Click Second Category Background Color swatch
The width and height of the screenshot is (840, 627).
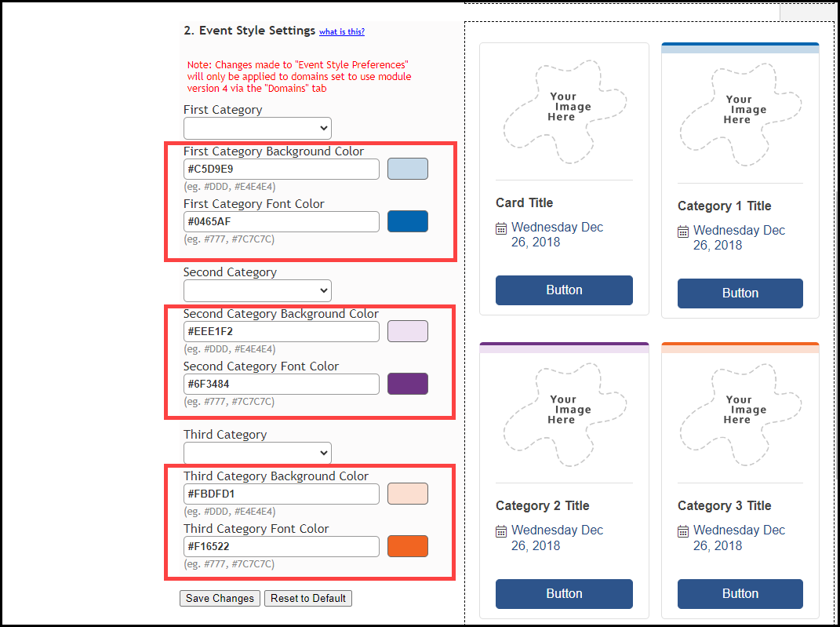pyautogui.click(x=408, y=331)
